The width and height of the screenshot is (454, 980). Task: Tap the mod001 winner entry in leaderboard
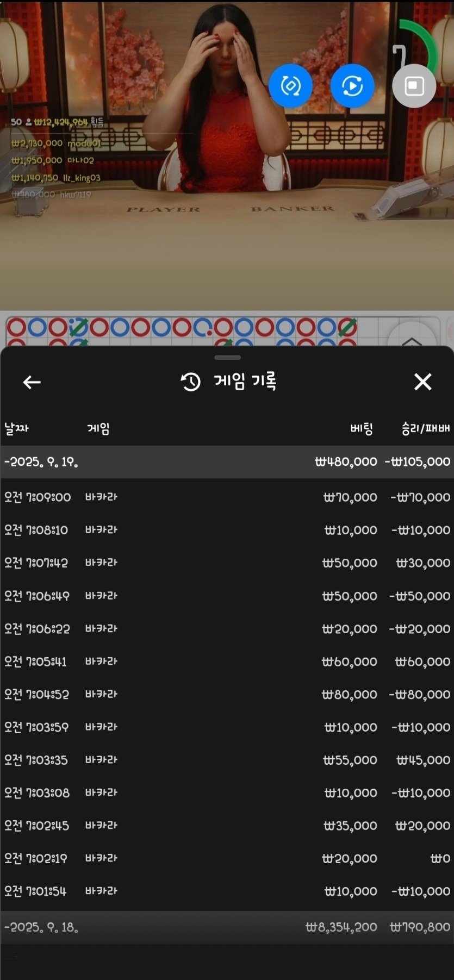pos(56,143)
